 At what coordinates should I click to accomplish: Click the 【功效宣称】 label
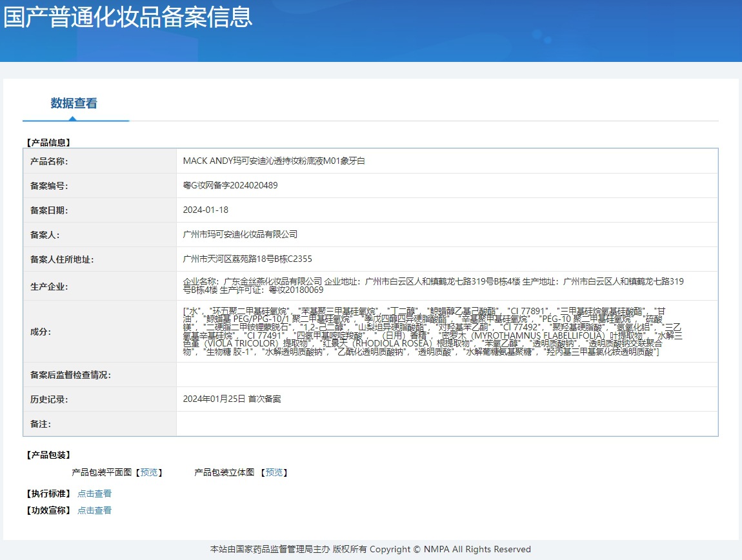tap(48, 510)
